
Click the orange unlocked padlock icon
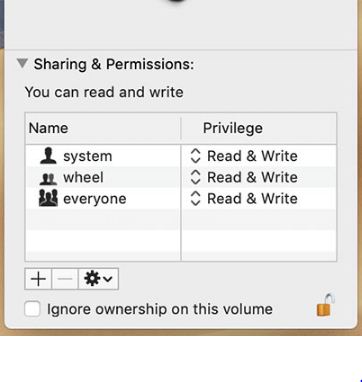(x=325, y=305)
